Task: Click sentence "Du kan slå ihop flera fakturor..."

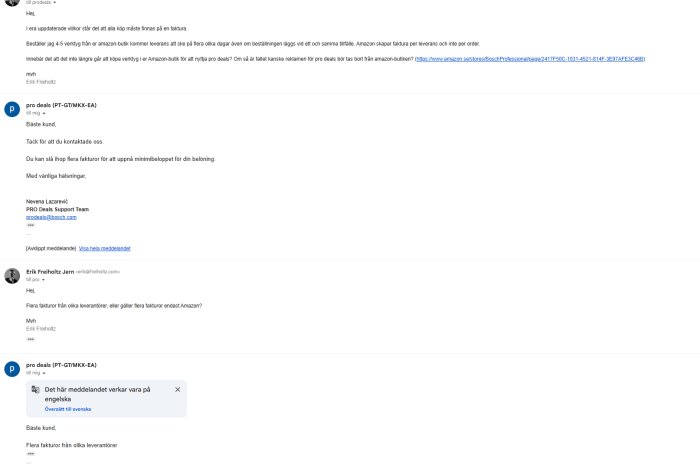Action: click(x=120, y=159)
